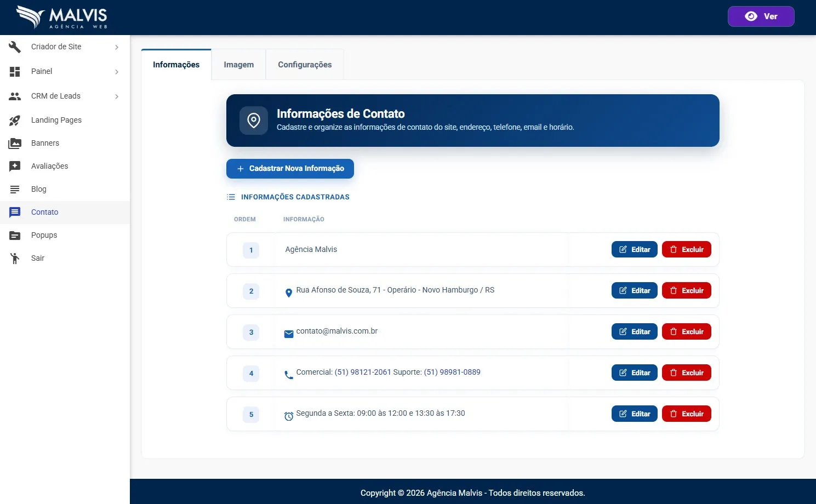Screen dimensions: 816x504
Task: Select Contato in the sidebar
Action: (x=65, y=212)
